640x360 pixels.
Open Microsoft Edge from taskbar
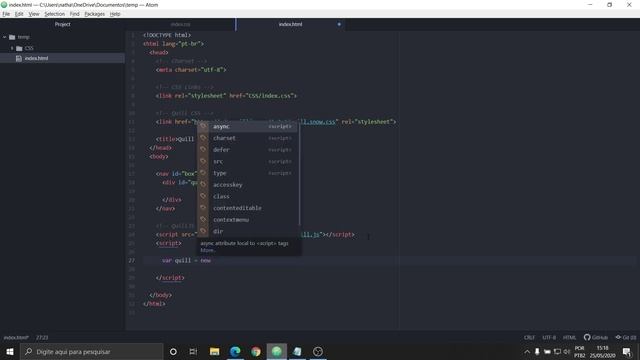235,351
